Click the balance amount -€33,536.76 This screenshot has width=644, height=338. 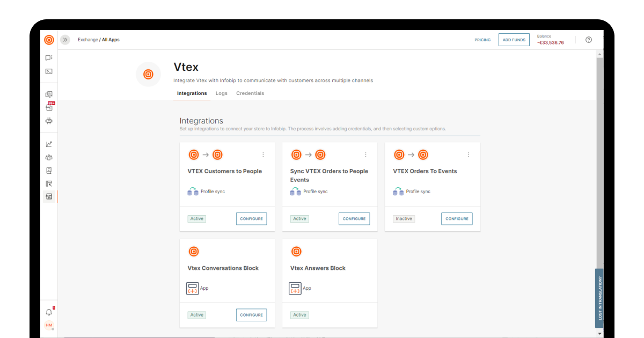(551, 42)
